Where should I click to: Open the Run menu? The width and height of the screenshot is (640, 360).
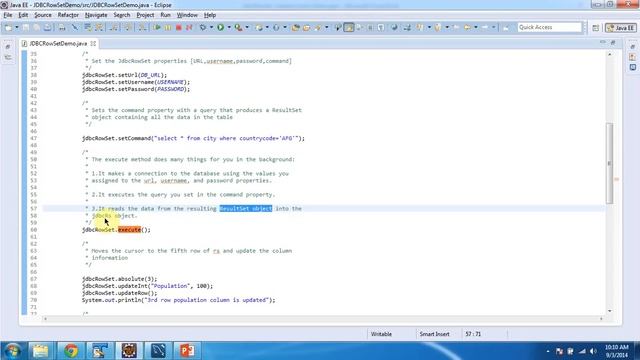(165, 15)
